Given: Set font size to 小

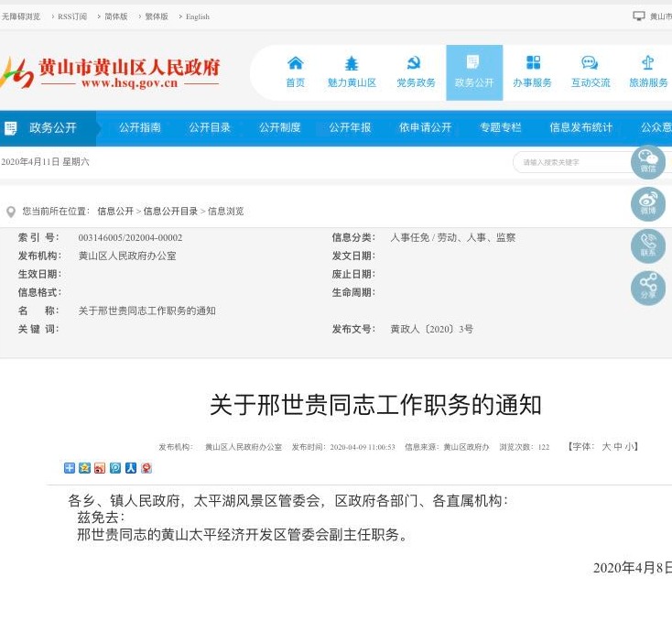Looking at the screenshot, I should pyautogui.click(x=629, y=447).
